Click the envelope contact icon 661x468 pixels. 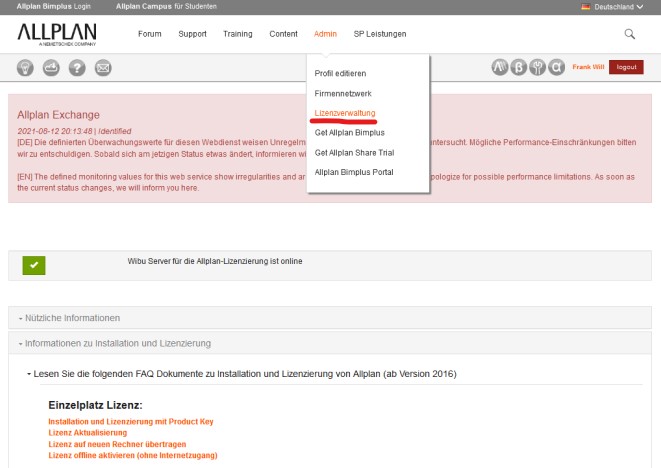point(102,68)
